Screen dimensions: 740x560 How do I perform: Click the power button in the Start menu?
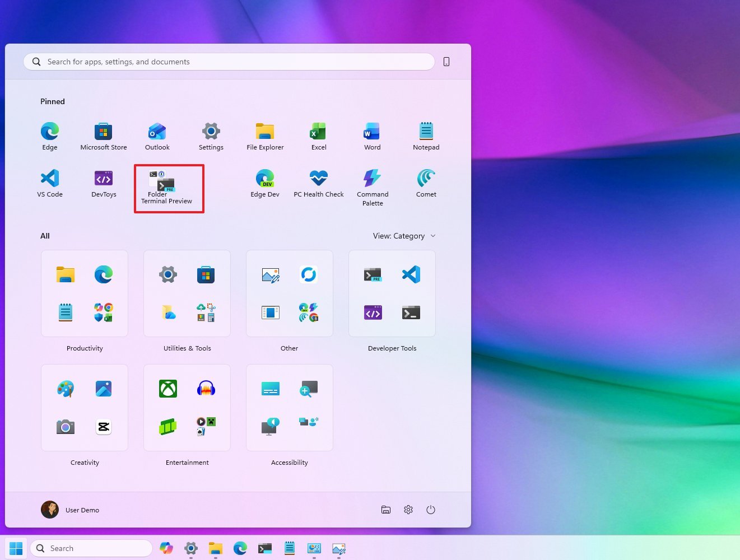(431, 510)
